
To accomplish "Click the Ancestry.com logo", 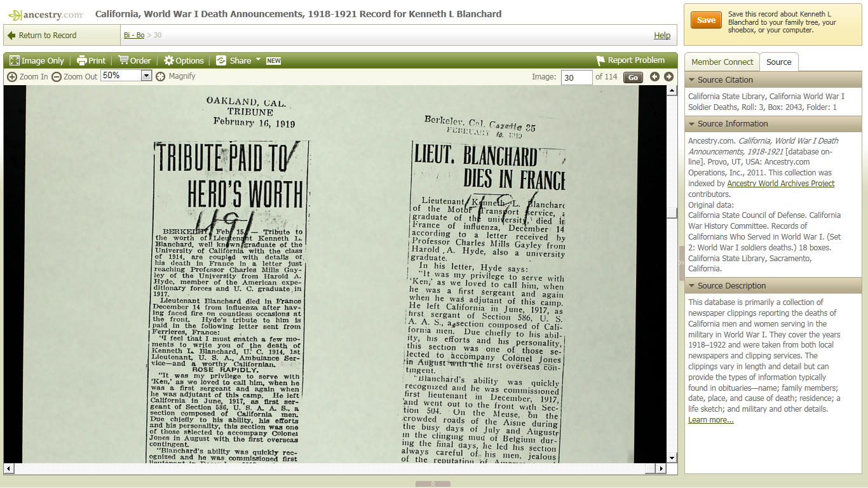I will [x=45, y=14].
